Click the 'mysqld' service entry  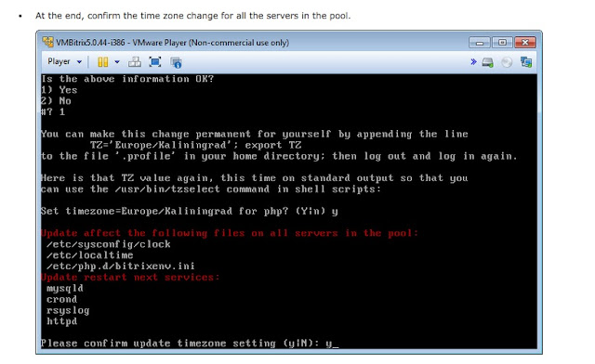65,288
